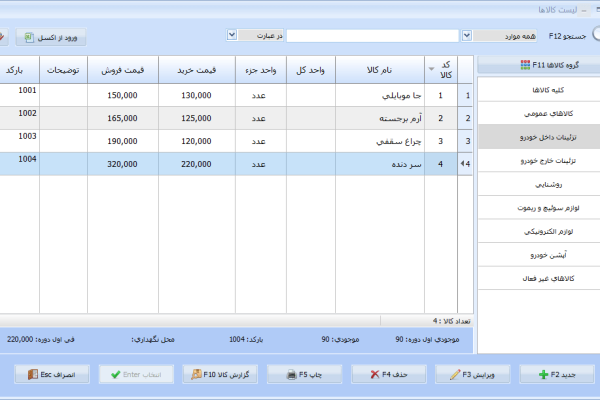Click the قیمت فروش column header
Screen dimensions: 600x400
(123, 70)
